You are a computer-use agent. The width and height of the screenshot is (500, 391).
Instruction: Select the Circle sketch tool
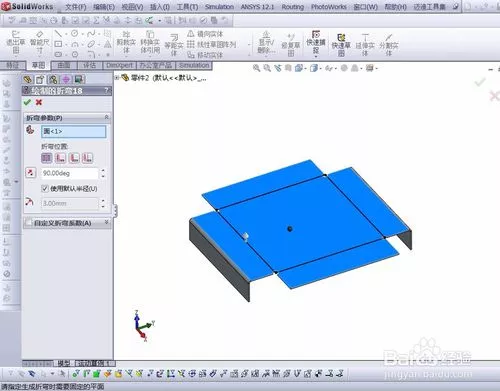coord(75,33)
